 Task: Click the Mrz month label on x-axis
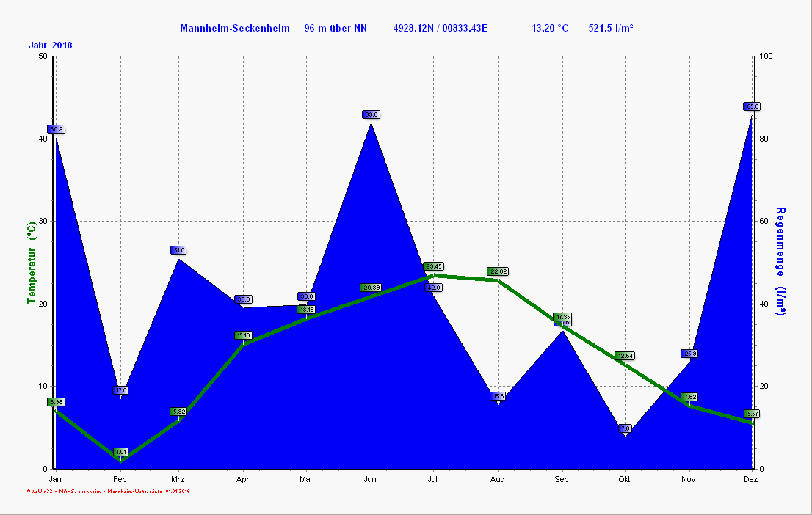click(178, 479)
